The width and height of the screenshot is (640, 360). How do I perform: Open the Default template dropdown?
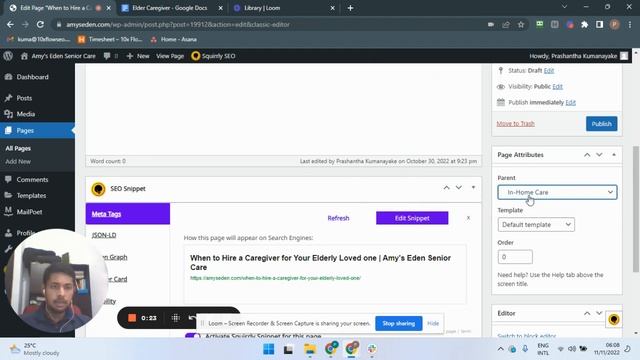point(536,224)
